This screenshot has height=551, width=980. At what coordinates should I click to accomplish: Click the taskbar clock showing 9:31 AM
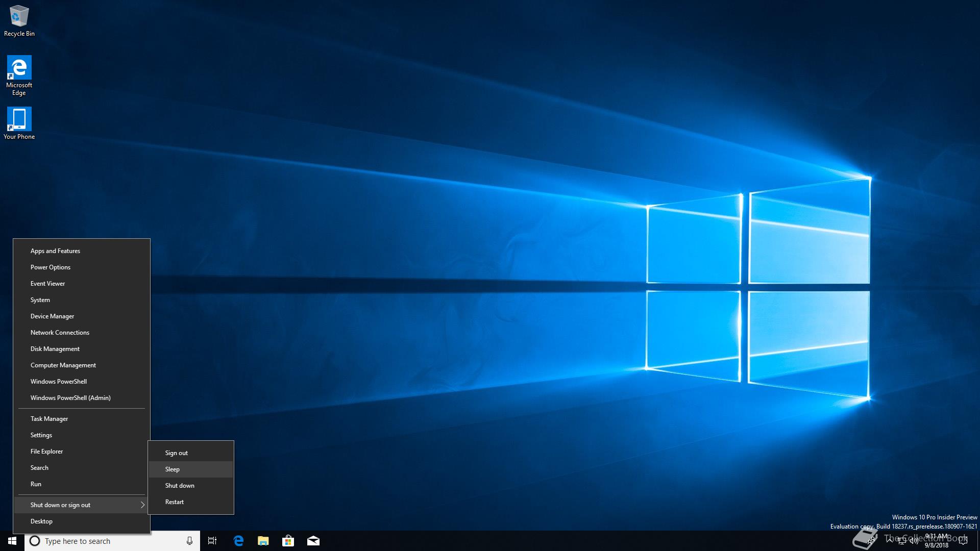[x=936, y=541]
